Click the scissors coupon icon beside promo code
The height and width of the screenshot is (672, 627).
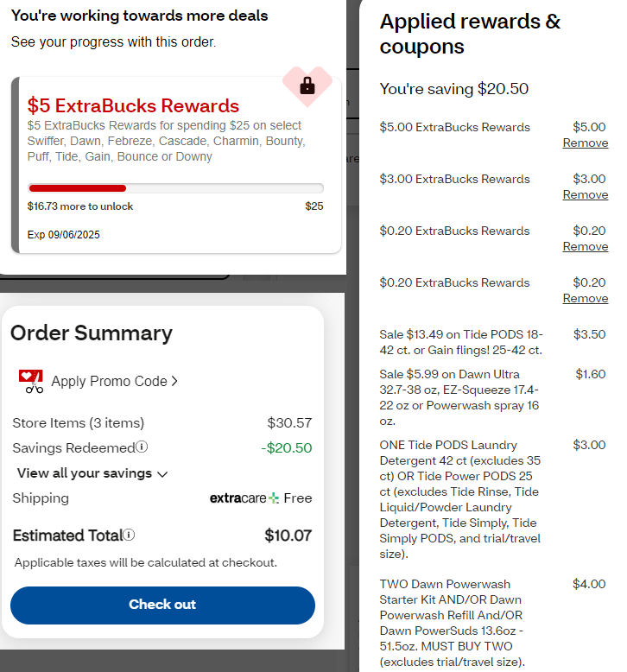coord(31,381)
